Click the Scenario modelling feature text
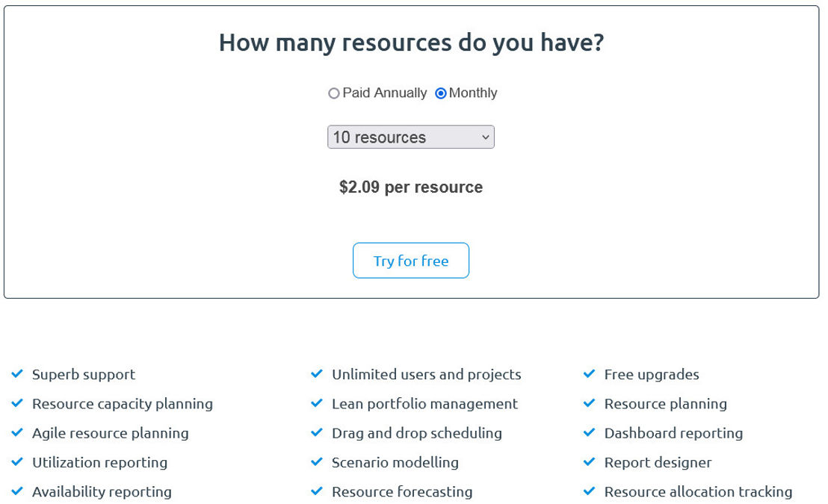 click(x=395, y=462)
